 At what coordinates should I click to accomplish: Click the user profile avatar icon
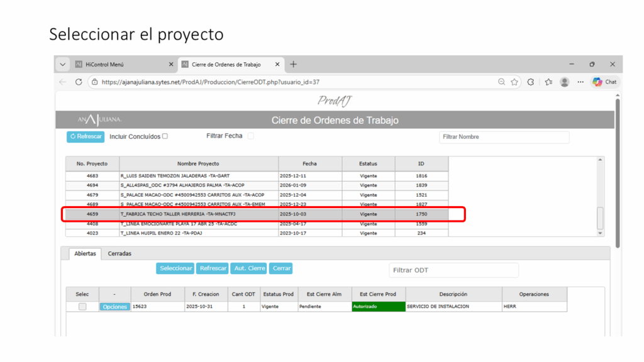pyautogui.click(x=565, y=82)
